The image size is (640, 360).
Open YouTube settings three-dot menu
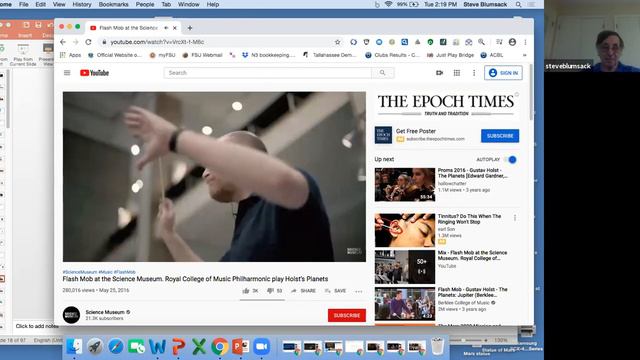click(474, 73)
